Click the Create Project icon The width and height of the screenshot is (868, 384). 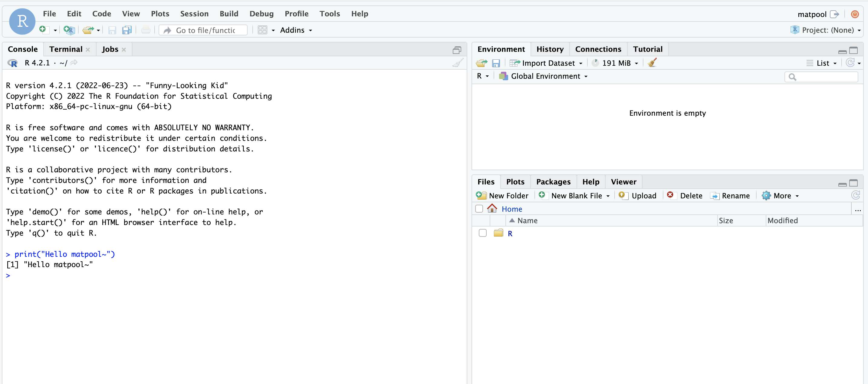coord(69,30)
